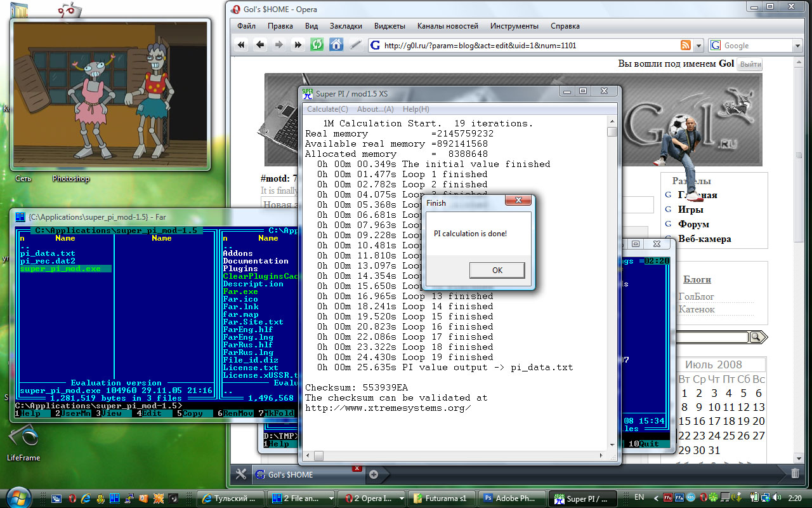Image resolution: width=812 pixels, height=508 pixels.
Task: Select super_pi_mod.exe in Far panel
Action: pyautogui.click(x=65, y=269)
